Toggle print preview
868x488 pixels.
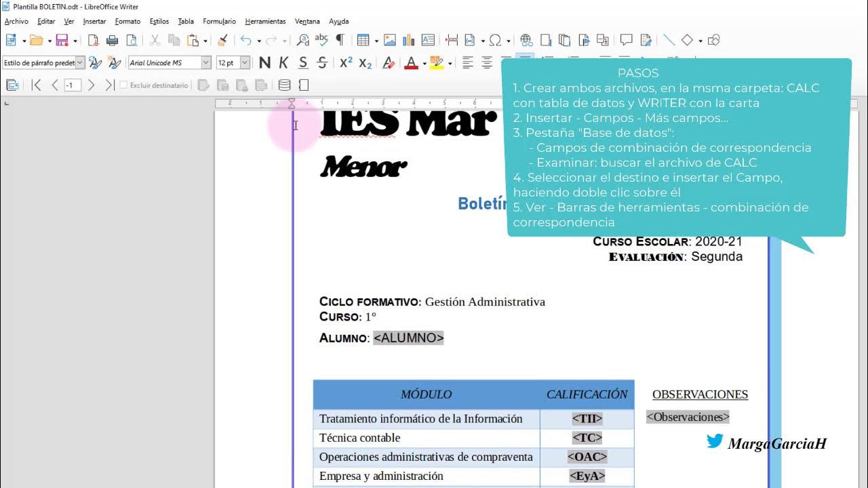132,41
